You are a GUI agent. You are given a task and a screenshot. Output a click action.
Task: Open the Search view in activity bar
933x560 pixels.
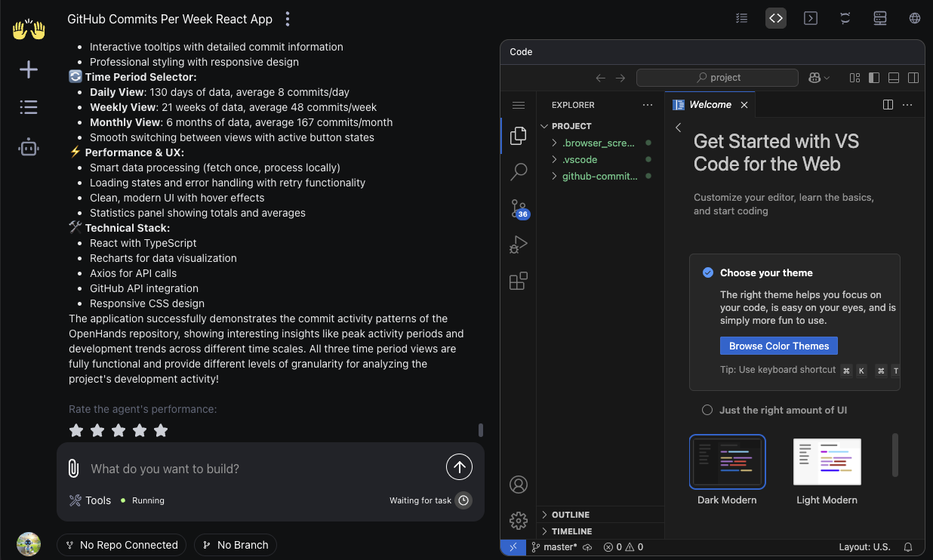(x=518, y=172)
